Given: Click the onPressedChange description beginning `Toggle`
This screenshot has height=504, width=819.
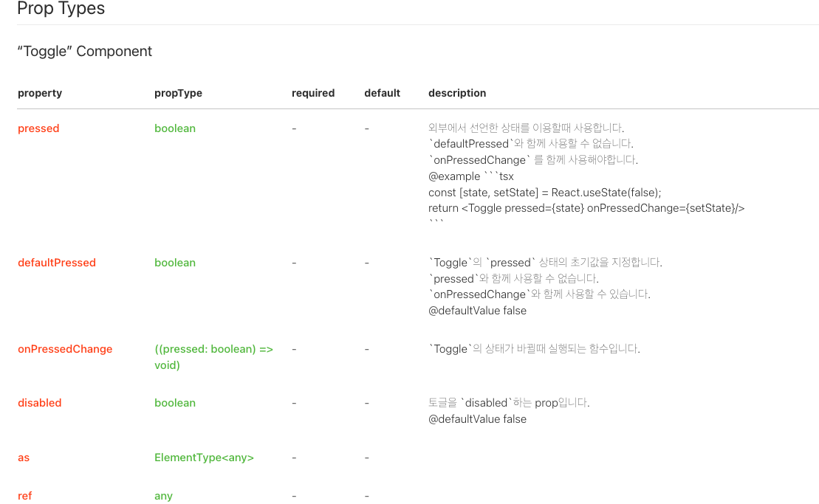Looking at the screenshot, I should coord(534,348).
